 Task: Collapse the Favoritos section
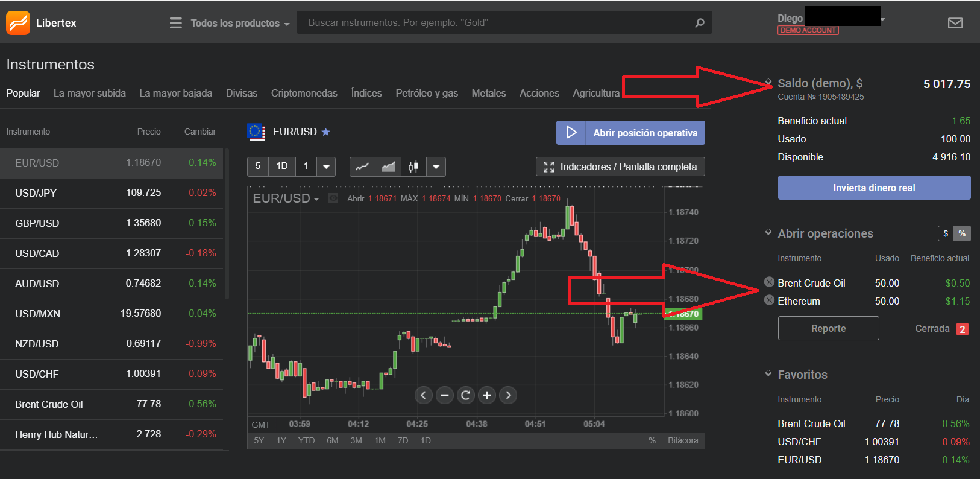point(768,373)
